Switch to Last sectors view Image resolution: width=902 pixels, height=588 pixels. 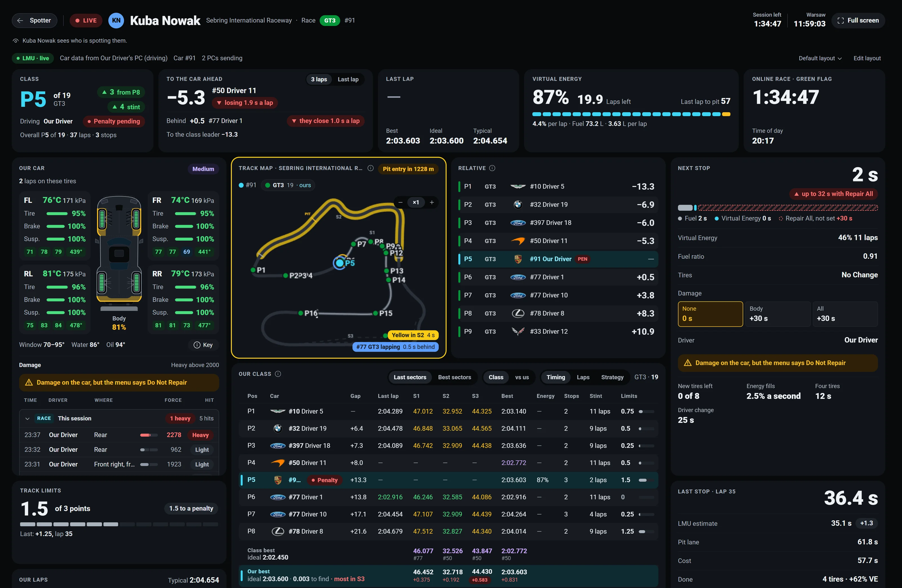[x=410, y=377]
